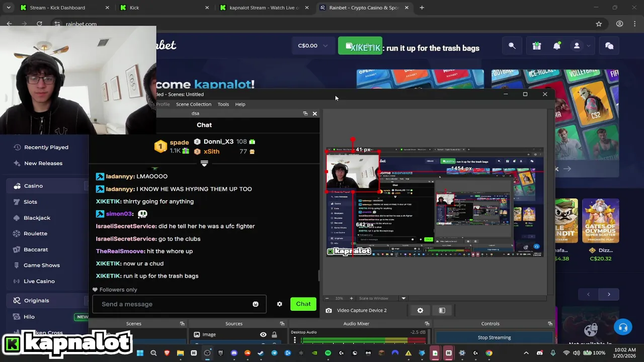Open the Rainbet gift rewards icon
The height and width of the screenshot is (362, 644).
(537, 46)
